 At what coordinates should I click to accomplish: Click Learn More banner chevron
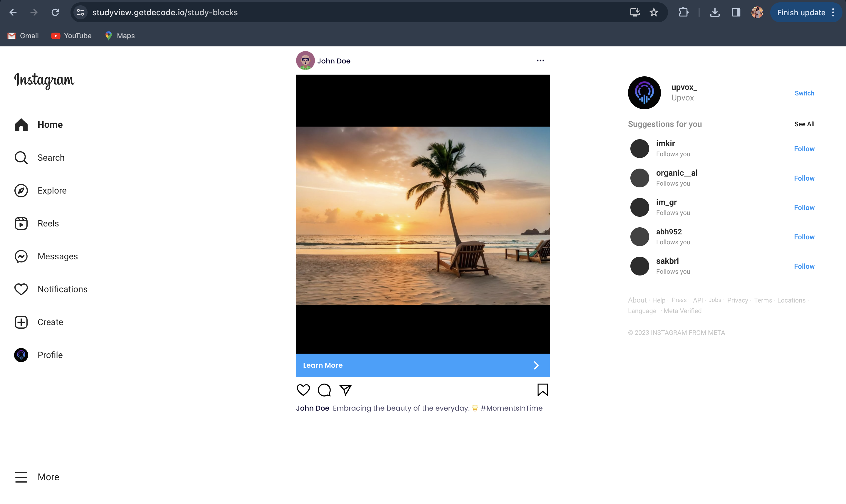pos(536,365)
